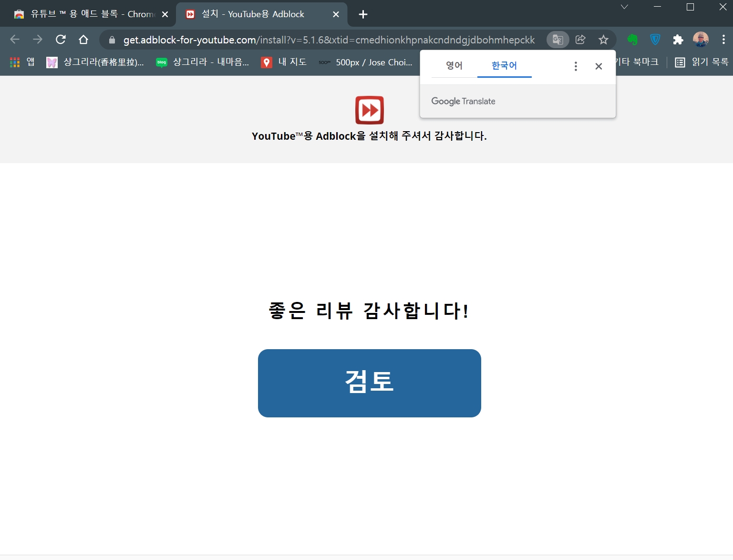Open the 읽기 목록 reading list
The image size is (733, 560).
coord(702,62)
